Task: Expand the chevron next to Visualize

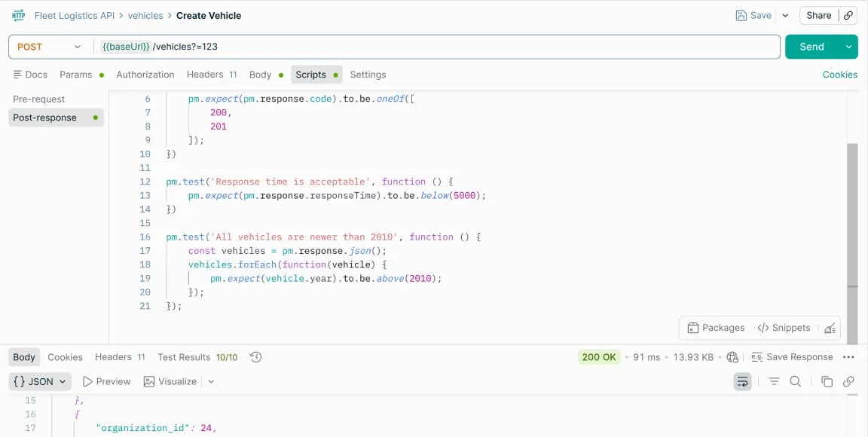Action: click(211, 381)
